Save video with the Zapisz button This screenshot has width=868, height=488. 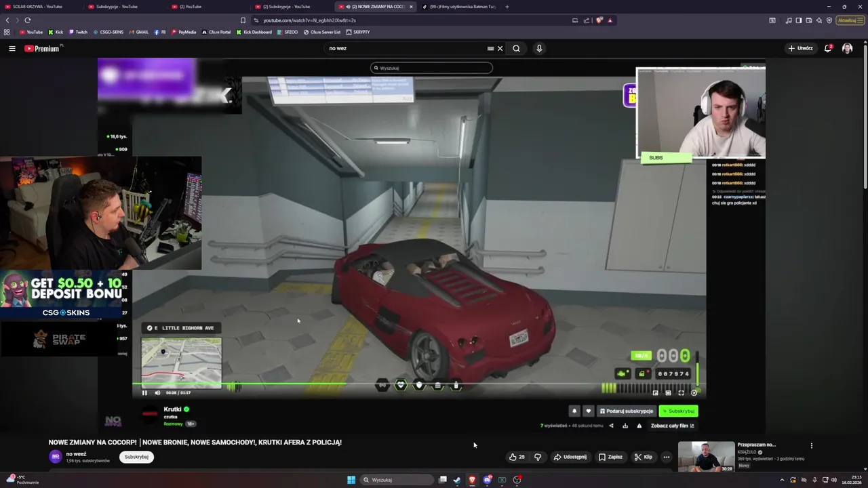pos(610,457)
